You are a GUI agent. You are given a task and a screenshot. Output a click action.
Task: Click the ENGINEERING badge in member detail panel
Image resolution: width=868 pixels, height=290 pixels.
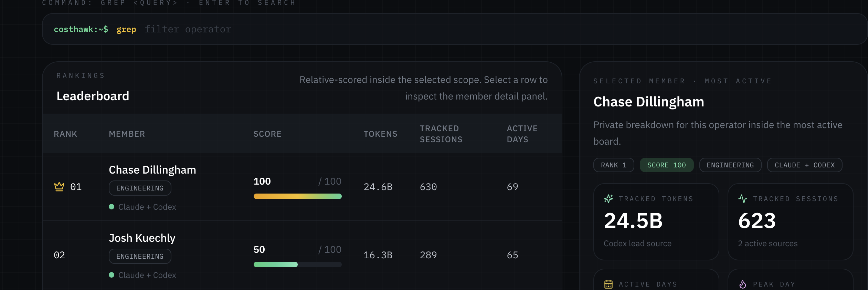[x=730, y=165]
